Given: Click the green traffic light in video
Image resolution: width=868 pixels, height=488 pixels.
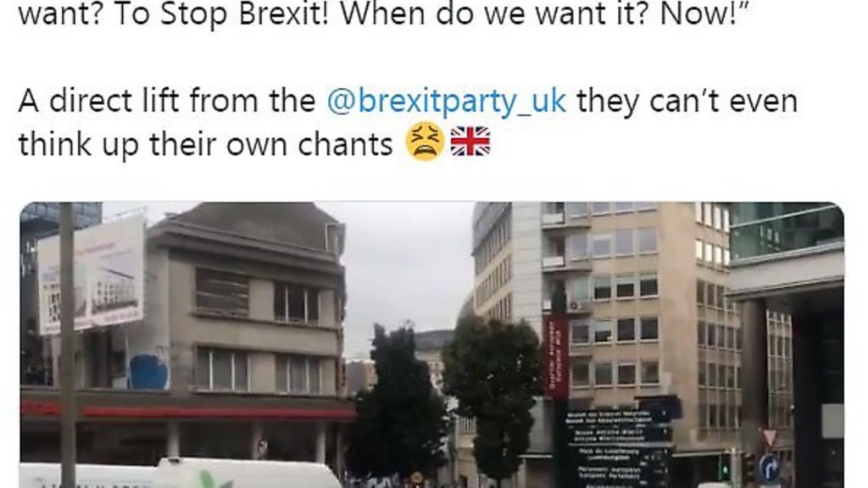Looking at the screenshot, I should click(725, 472).
